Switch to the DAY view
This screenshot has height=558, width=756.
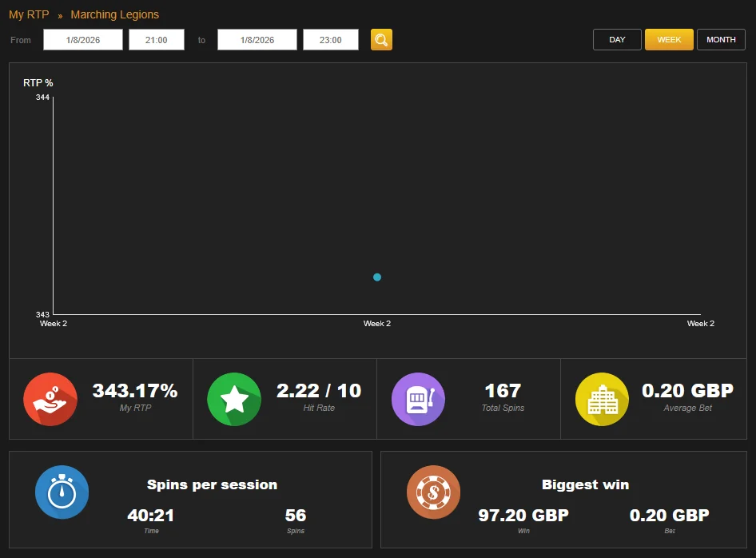tap(617, 39)
